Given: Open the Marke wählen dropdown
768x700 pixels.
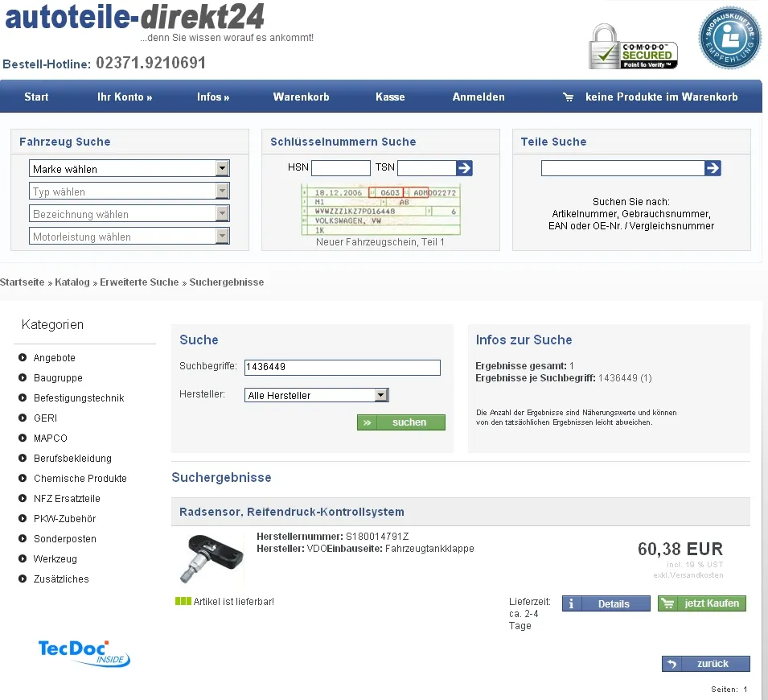Looking at the screenshot, I should [x=129, y=169].
